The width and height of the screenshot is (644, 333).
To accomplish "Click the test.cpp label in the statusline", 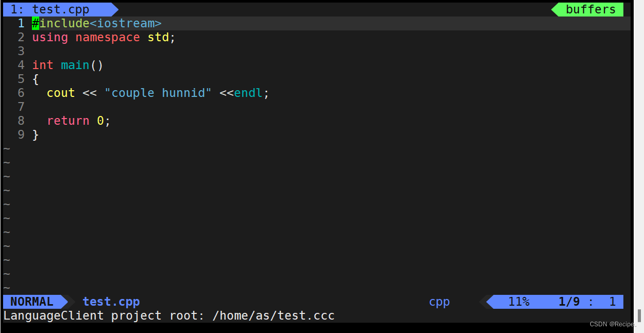I will pyautogui.click(x=111, y=302).
